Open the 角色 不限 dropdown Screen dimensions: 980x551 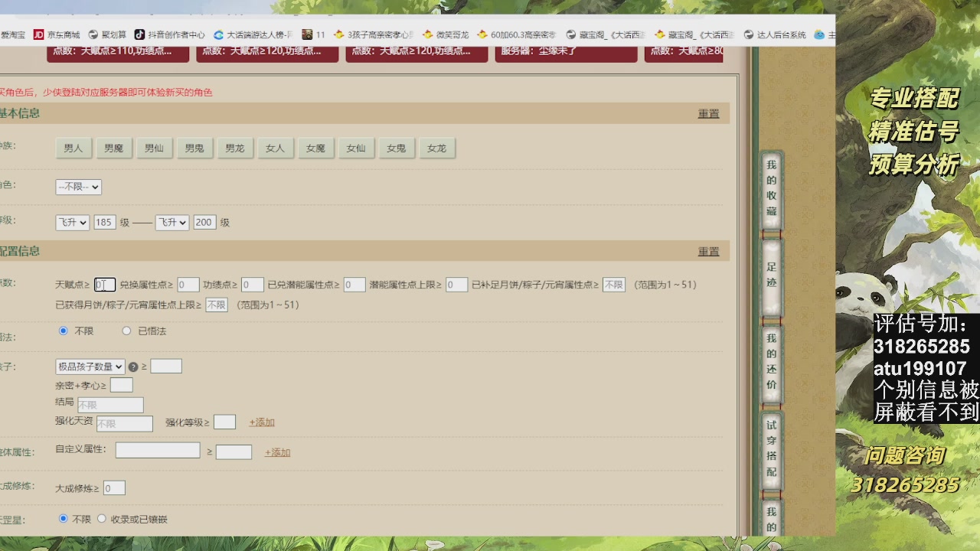78,187
